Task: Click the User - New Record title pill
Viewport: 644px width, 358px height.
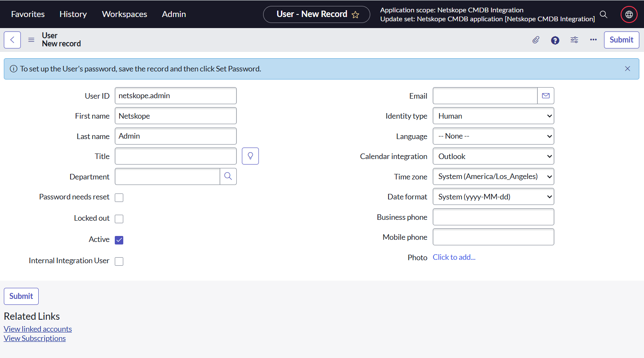Action: 317,14
